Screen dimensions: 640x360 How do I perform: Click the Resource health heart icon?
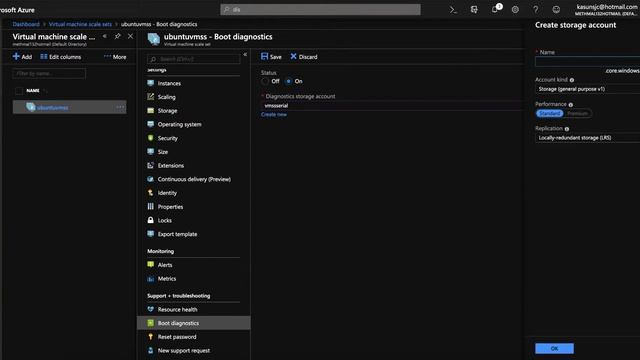point(151,309)
